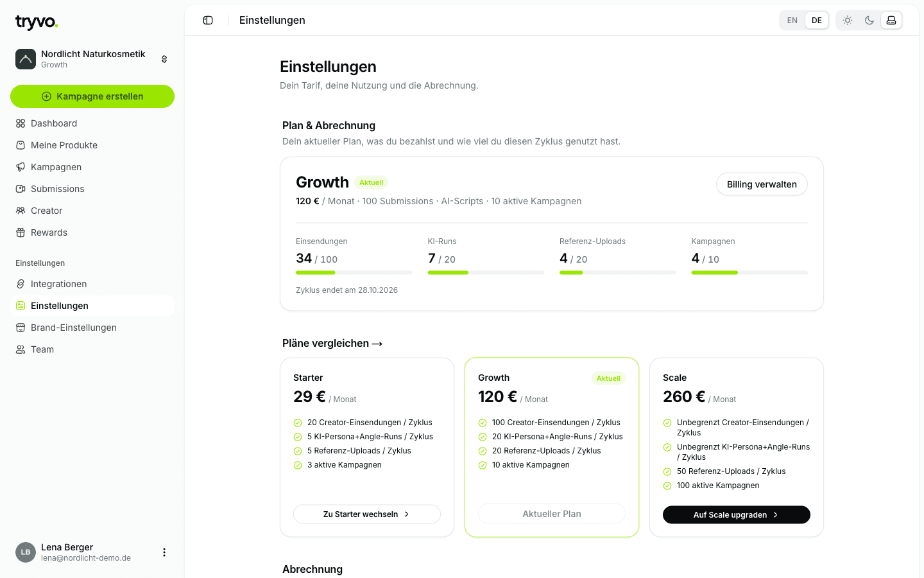The height and width of the screenshot is (578, 924).
Task: Click the LB user avatar
Action: [26, 552]
